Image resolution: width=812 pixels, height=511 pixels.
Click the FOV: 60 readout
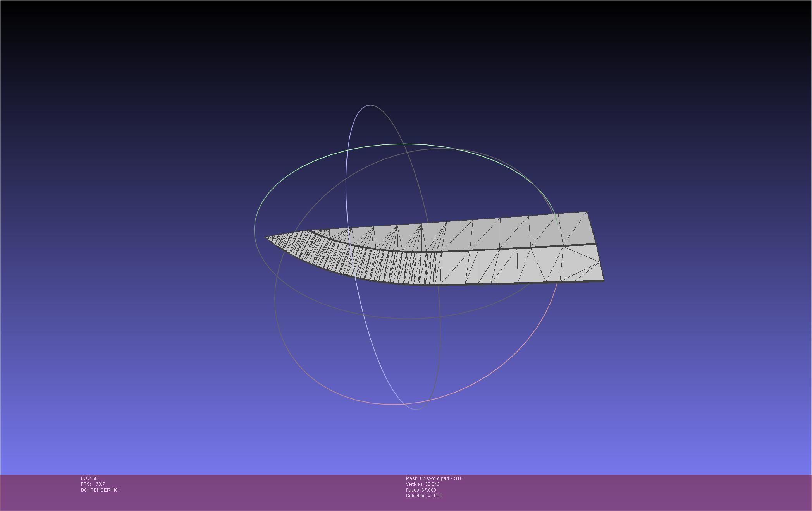[89, 478]
